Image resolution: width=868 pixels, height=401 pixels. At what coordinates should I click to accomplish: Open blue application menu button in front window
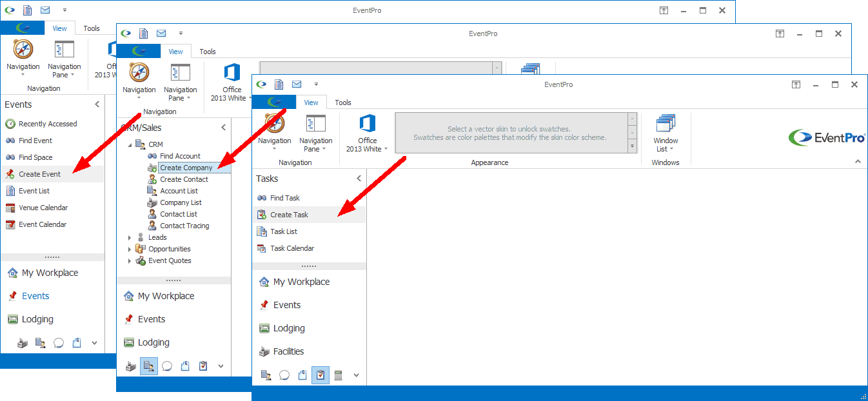(274, 102)
